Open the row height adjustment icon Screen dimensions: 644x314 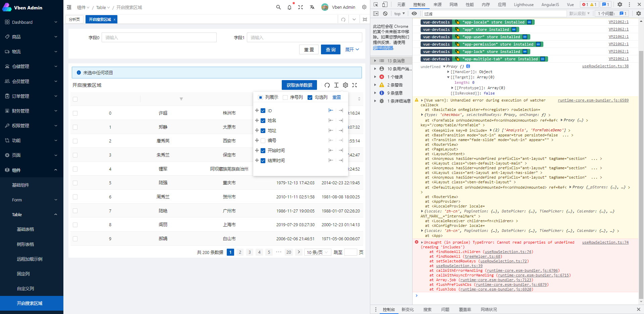click(x=336, y=85)
